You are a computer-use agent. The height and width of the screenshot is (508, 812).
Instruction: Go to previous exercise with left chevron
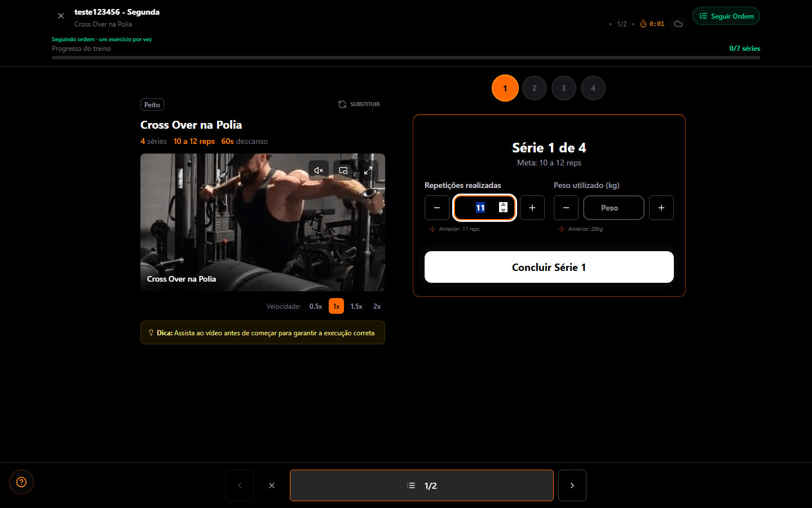point(240,485)
